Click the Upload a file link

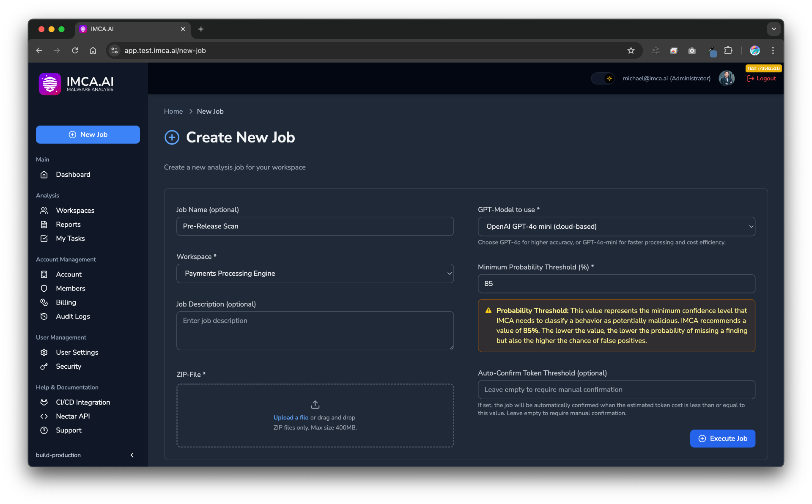click(x=291, y=418)
